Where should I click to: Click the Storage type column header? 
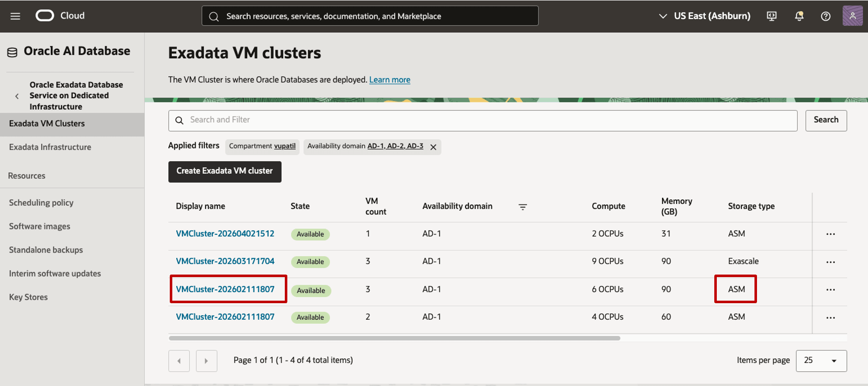(x=751, y=206)
